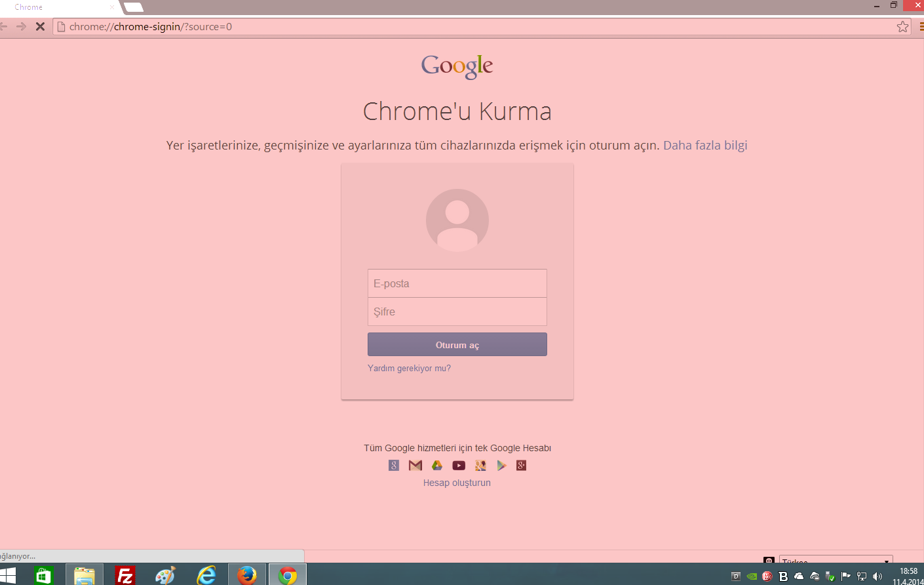Go forward with the browser arrow
The image size is (924, 585).
point(21,26)
